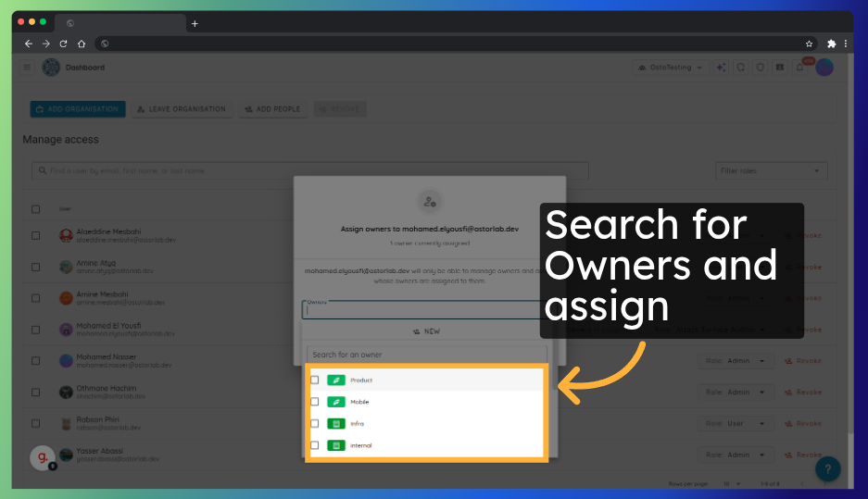Open the browser extensions puzzle icon
Screen dimensions: 868x499
click(831, 44)
